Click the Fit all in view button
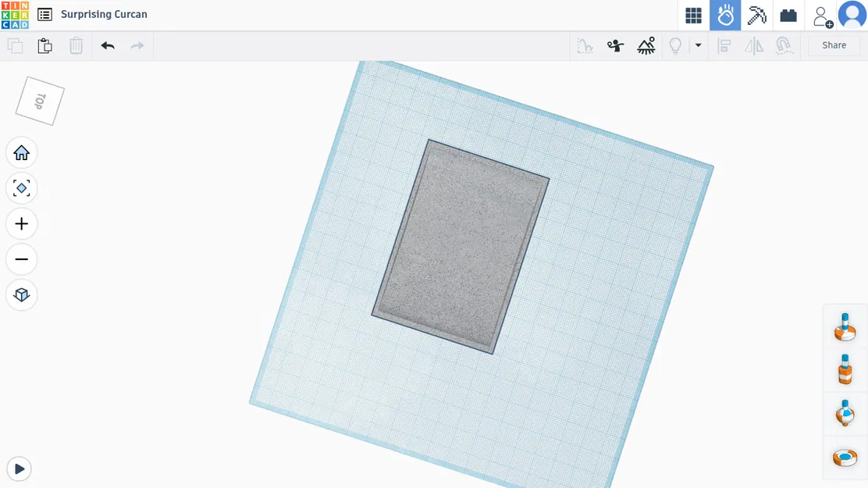The width and height of the screenshot is (868, 488). pyautogui.click(x=22, y=188)
